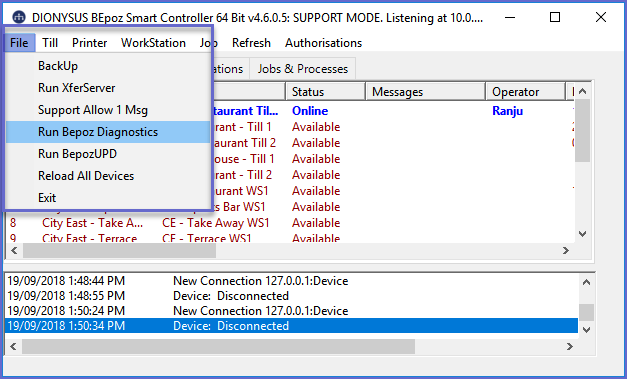
Task: Open the WorkStation menu
Action: pyautogui.click(x=153, y=43)
